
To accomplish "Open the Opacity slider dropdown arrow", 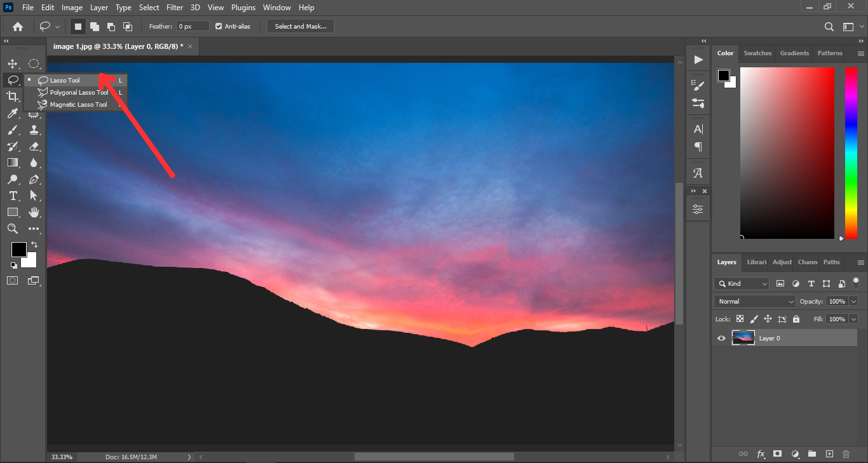I will pyautogui.click(x=853, y=302).
